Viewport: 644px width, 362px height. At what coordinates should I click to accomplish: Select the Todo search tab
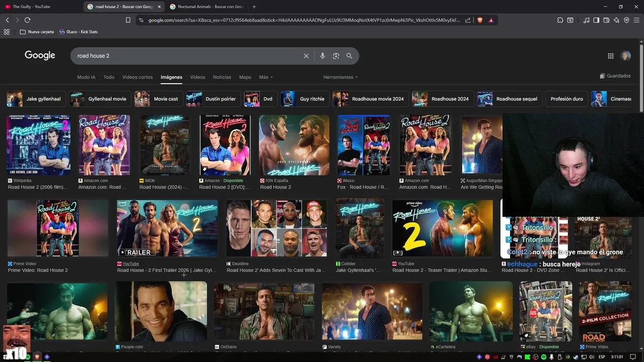(x=109, y=77)
